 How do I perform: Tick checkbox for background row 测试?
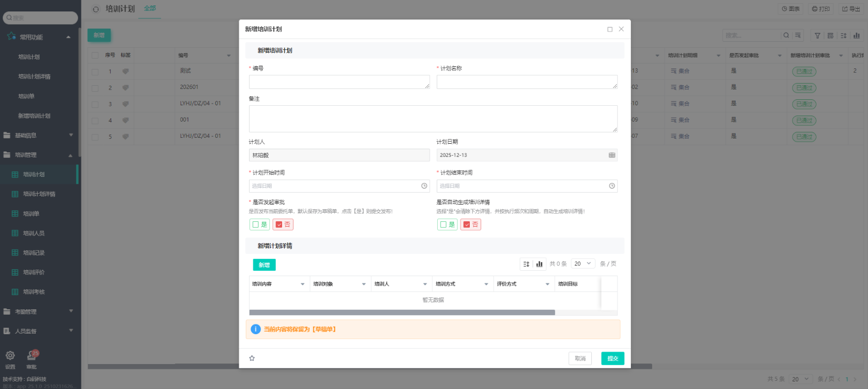pos(95,72)
